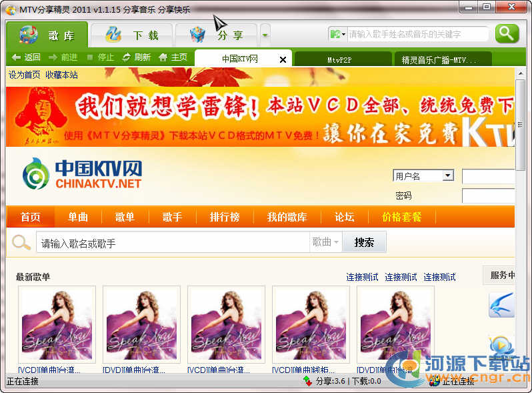Viewport: 532px width, 393px height.
Task: Open the MTV search type dropdown icon
Action: point(337,34)
